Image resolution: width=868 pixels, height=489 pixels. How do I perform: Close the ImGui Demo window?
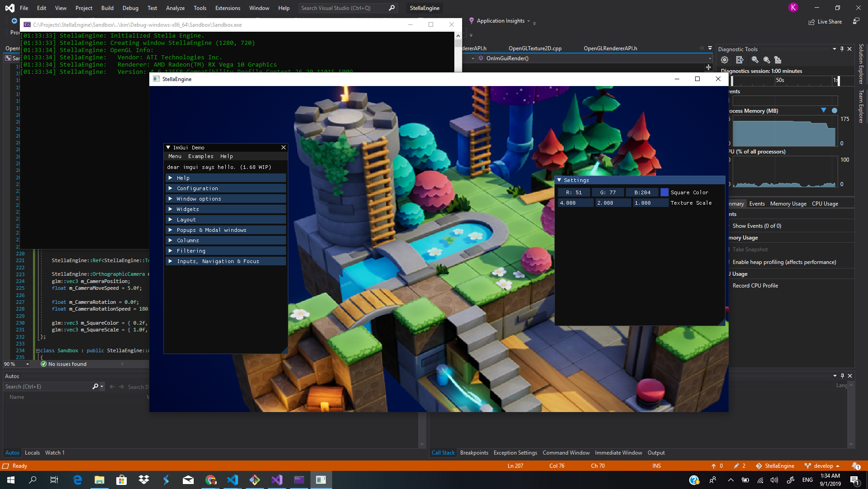pos(283,148)
